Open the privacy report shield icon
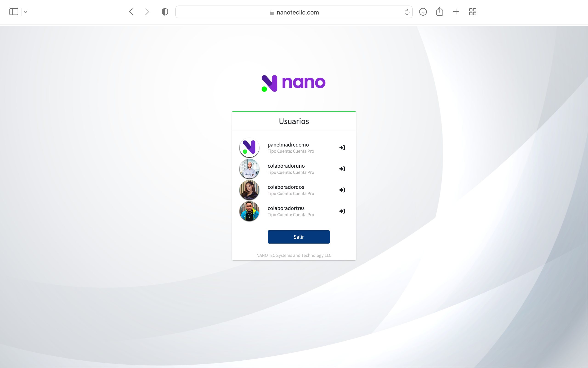Screen dimensions: 588x368 165,12
